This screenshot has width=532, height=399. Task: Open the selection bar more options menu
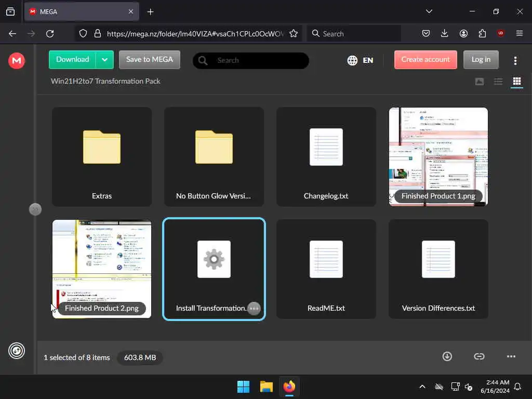coord(511,356)
